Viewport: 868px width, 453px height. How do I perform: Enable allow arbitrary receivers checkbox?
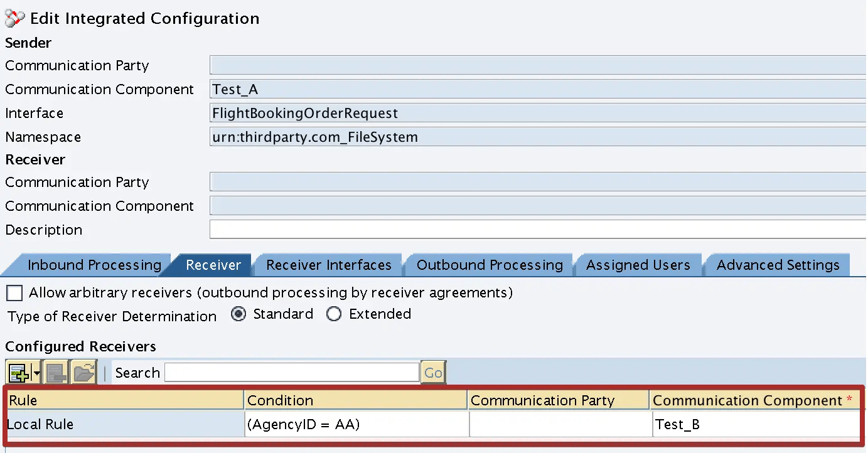click(14, 292)
